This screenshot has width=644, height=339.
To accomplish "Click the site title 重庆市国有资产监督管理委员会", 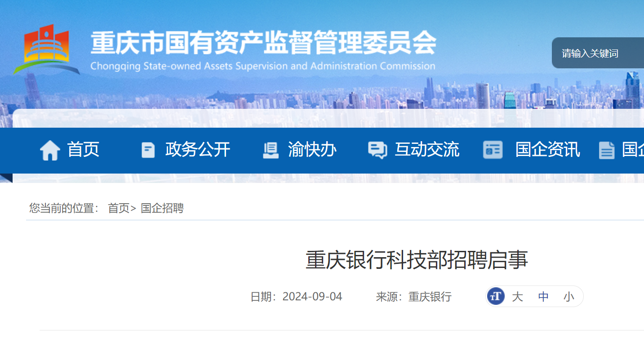I will (x=263, y=43).
